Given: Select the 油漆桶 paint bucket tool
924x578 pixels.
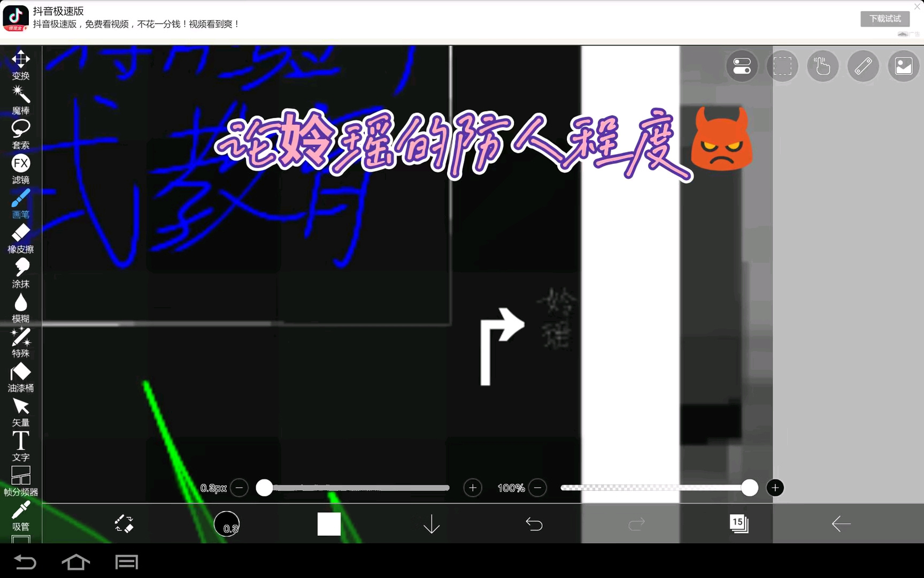Looking at the screenshot, I should pyautogui.click(x=21, y=377).
